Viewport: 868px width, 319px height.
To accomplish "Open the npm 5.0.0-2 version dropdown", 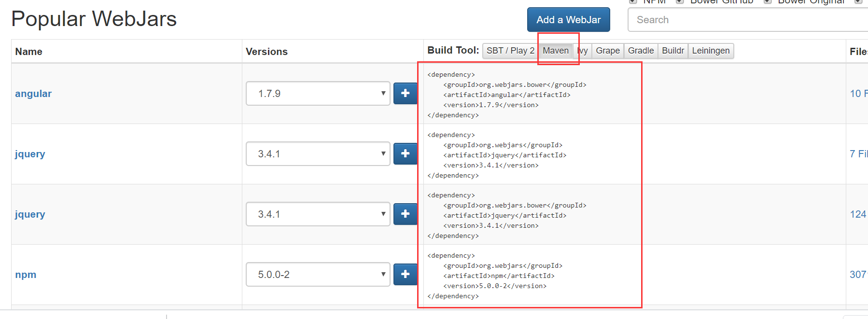I will coord(318,274).
